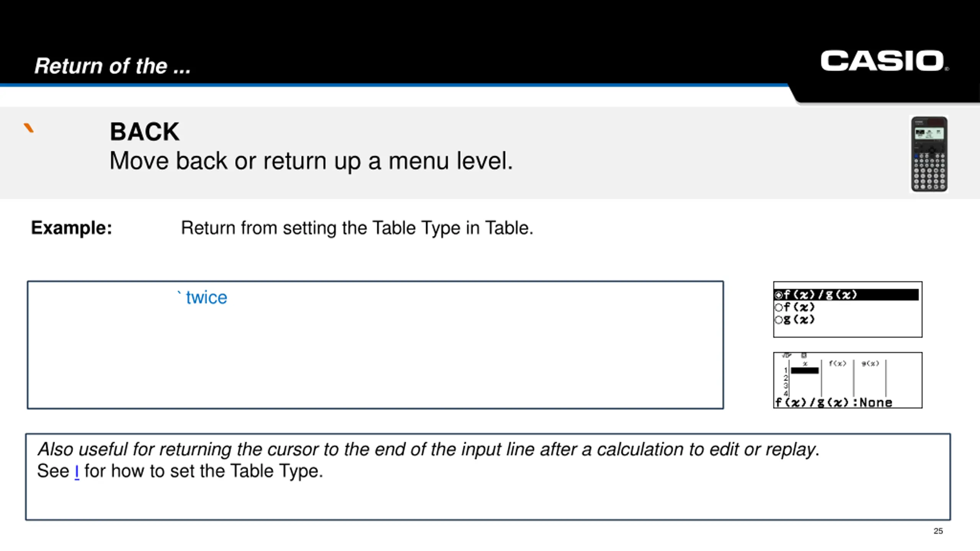The width and height of the screenshot is (980, 551).
Task: Follow the blue hyperlink after 'See'
Action: 77,471
